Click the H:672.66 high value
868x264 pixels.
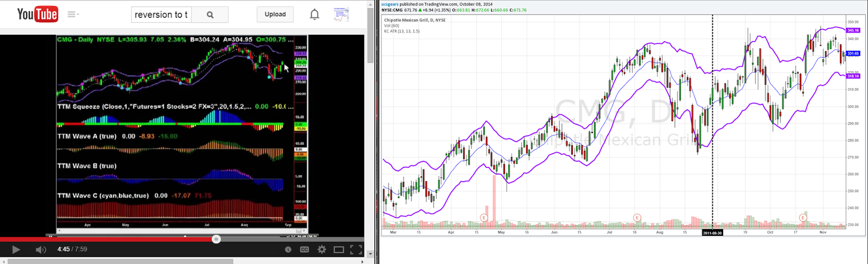click(481, 10)
